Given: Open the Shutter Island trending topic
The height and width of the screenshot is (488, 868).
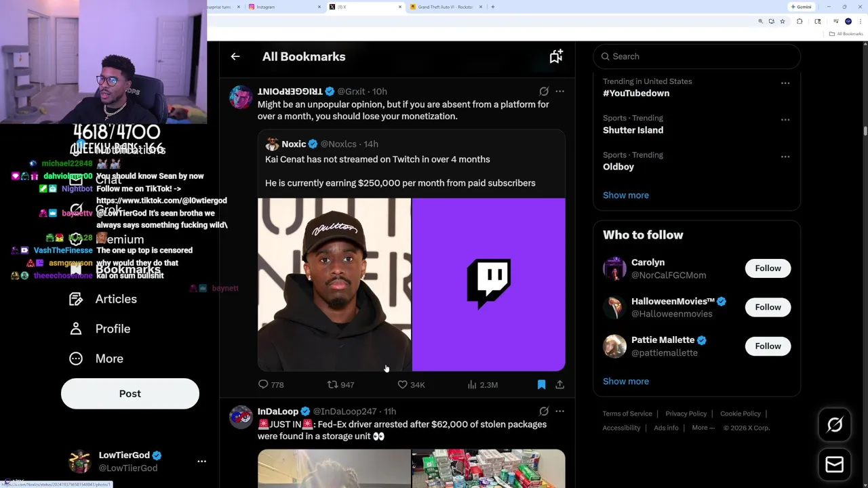Looking at the screenshot, I should [x=633, y=130].
